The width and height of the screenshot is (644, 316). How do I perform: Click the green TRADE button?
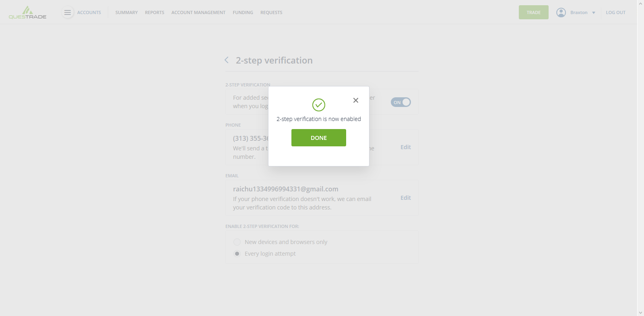[534, 12]
